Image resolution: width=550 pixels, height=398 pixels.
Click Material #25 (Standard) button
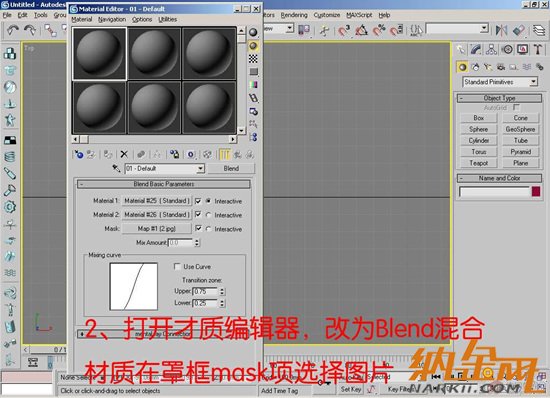coord(157,201)
